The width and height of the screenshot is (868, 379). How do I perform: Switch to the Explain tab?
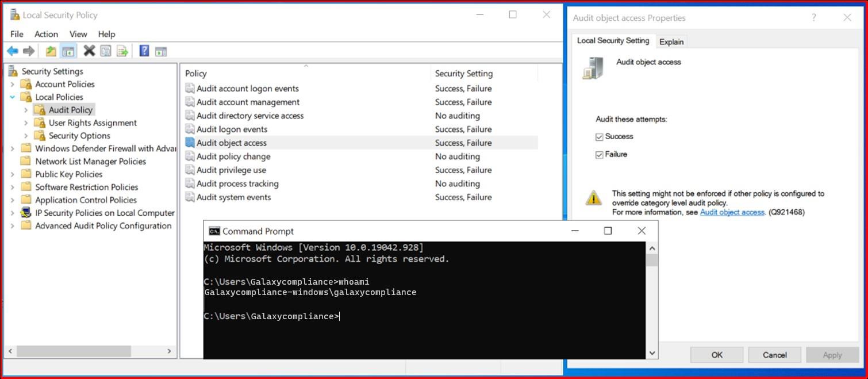pyautogui.click(x=671, y=41)
